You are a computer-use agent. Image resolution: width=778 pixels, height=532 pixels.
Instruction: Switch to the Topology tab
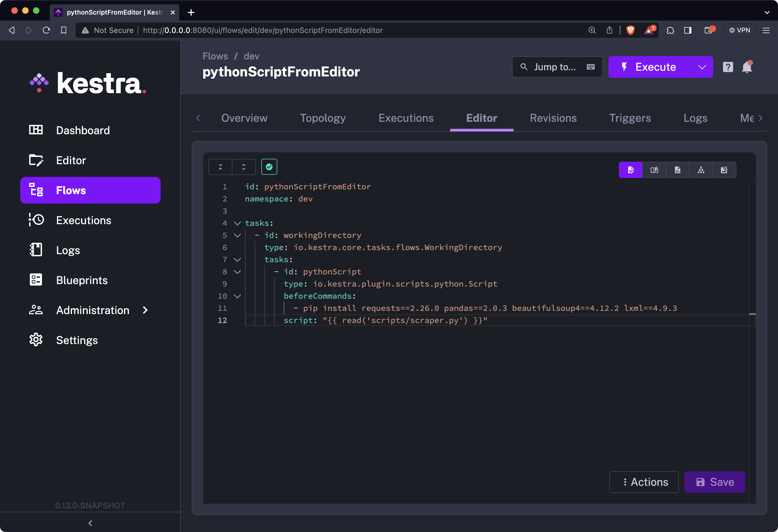[x=322, y=118]
